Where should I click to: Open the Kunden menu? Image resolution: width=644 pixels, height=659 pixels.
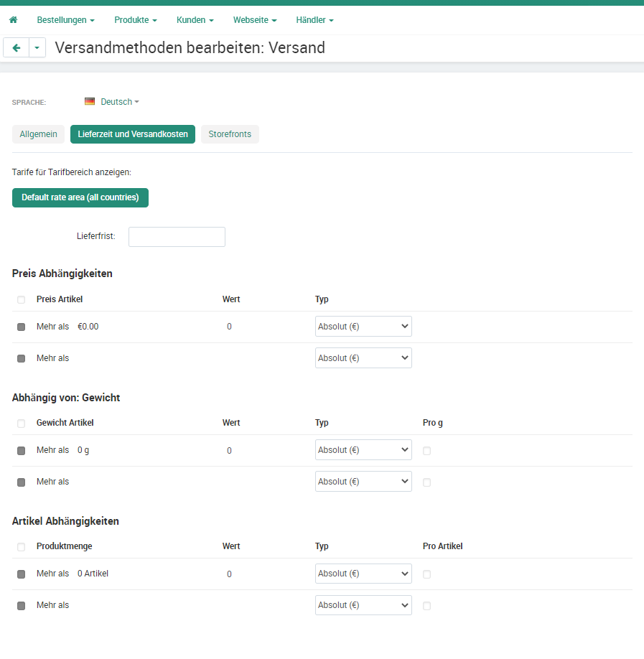195,20
